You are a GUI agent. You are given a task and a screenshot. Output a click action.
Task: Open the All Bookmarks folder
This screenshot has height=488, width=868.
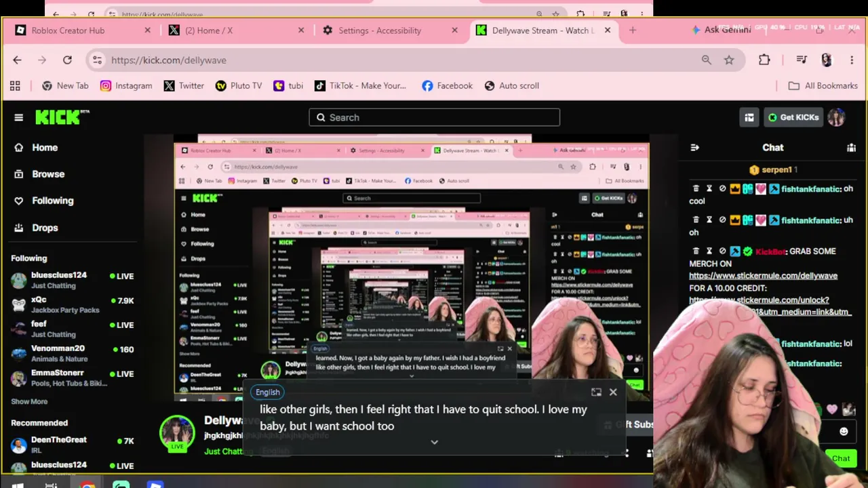823,85
